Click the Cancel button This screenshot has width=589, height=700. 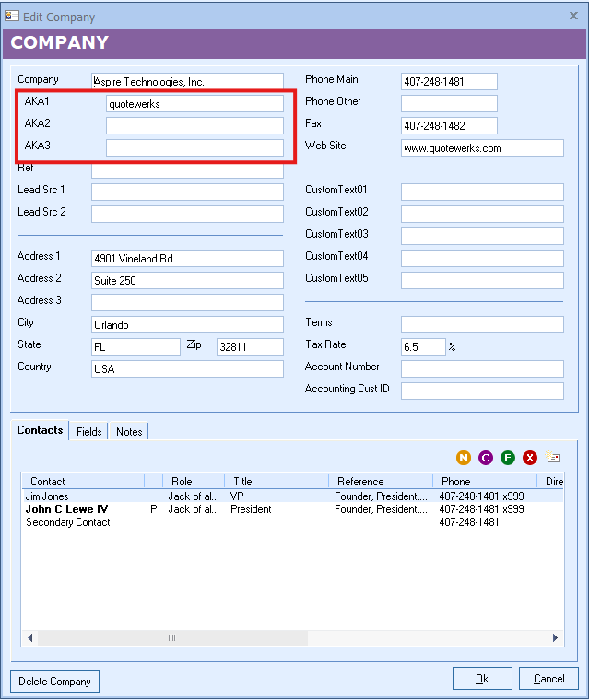[x=548, y=679]
